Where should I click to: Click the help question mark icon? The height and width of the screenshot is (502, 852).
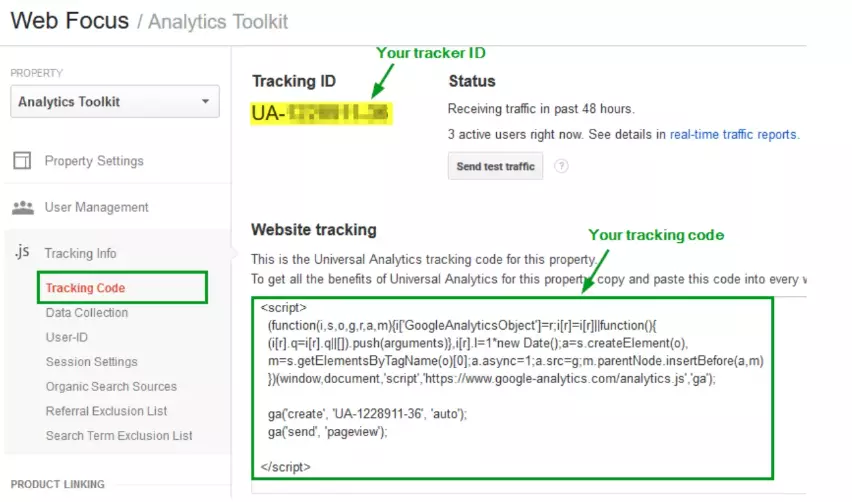(561, 166)
